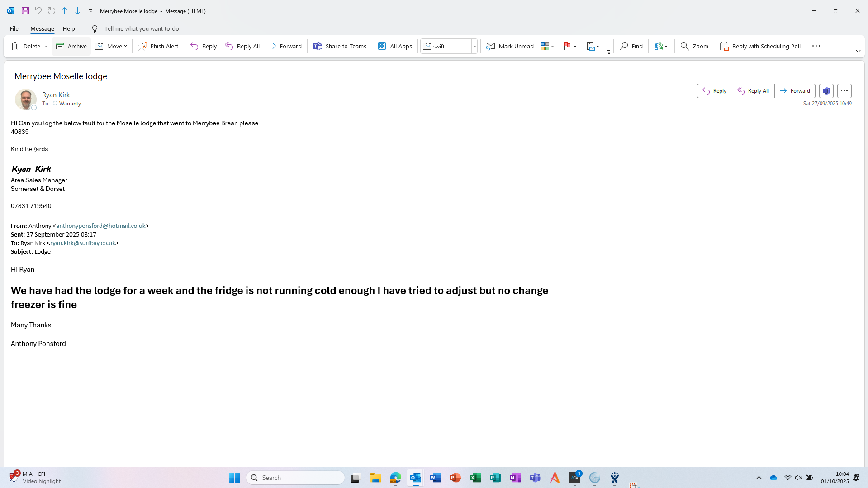This screenshot has height=488, width=868.
Task: Switch to the Help tab
Action: tap(69, 28)
